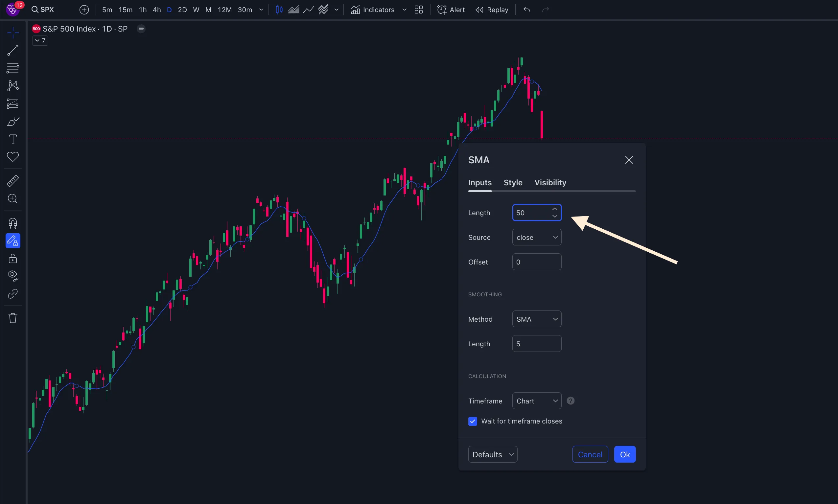Expand the chart type dropdown

(337, 10)
